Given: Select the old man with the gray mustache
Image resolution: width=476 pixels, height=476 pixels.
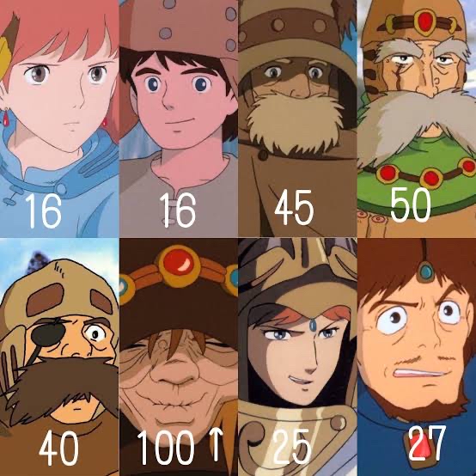Looking at the screenshot, I should pos(417,119).
